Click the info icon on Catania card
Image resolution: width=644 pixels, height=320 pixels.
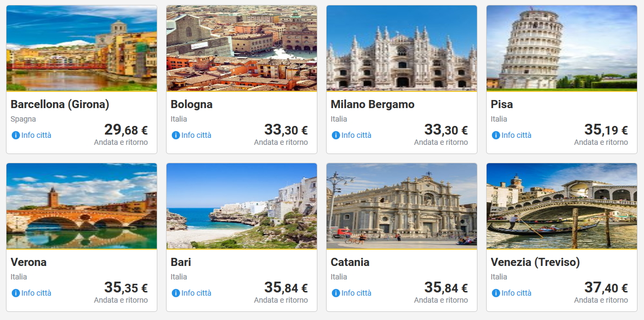(x=336, y=293)
